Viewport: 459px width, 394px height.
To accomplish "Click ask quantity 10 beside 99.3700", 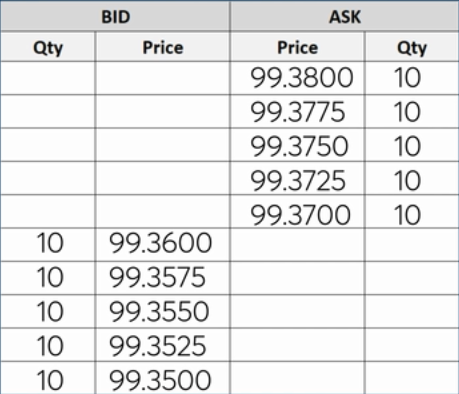I will [x=407, y=215].
